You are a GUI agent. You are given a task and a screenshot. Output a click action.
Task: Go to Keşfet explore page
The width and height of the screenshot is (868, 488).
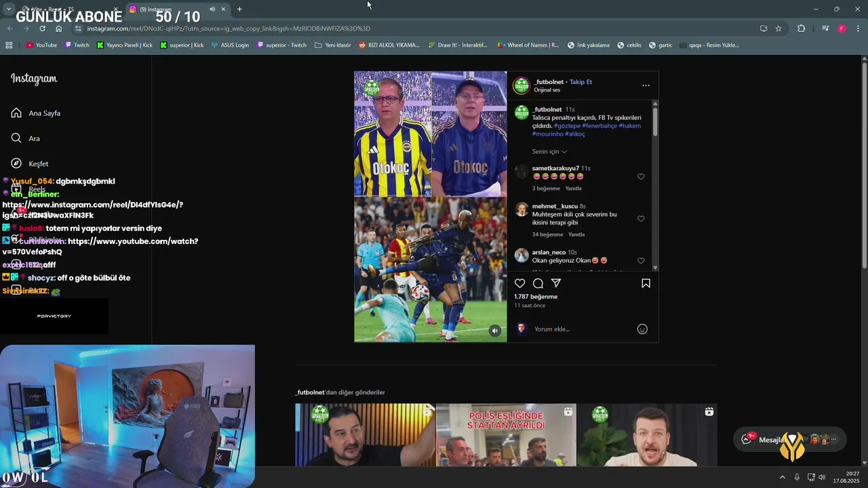(x=30, y=163)
